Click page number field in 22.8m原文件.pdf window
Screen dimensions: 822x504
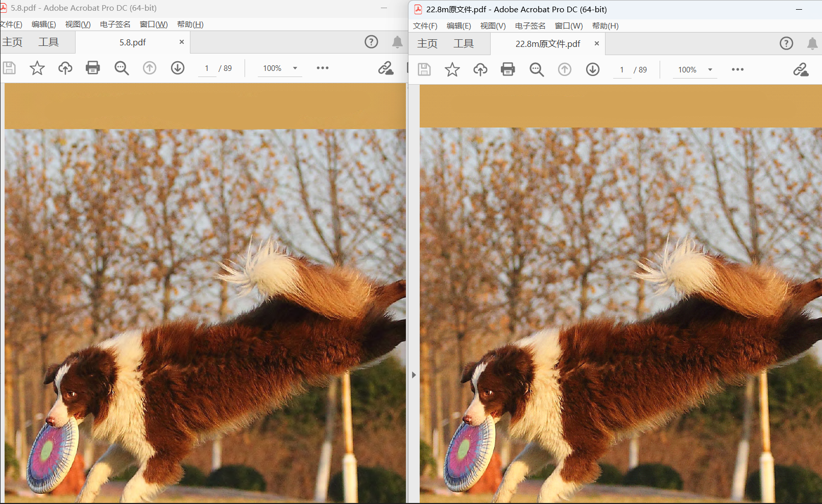point(622,69)
